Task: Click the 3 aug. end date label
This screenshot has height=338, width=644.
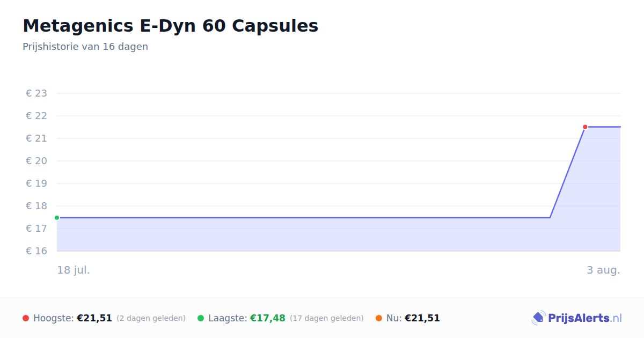Action: [x=603, y=270]
